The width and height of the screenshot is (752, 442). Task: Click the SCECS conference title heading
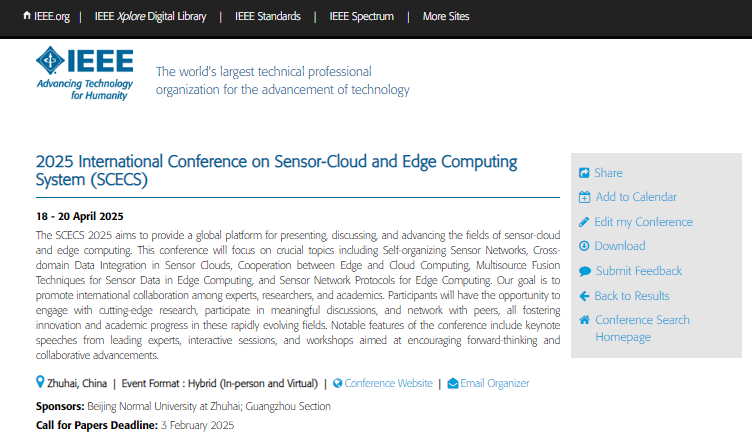276,170
